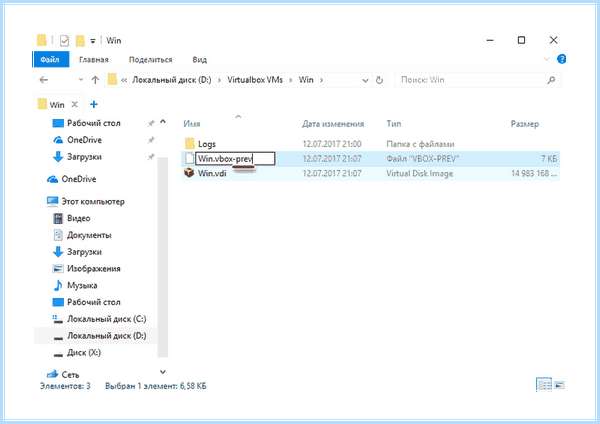Sort by Дата изменения column header

pos(333,124)
